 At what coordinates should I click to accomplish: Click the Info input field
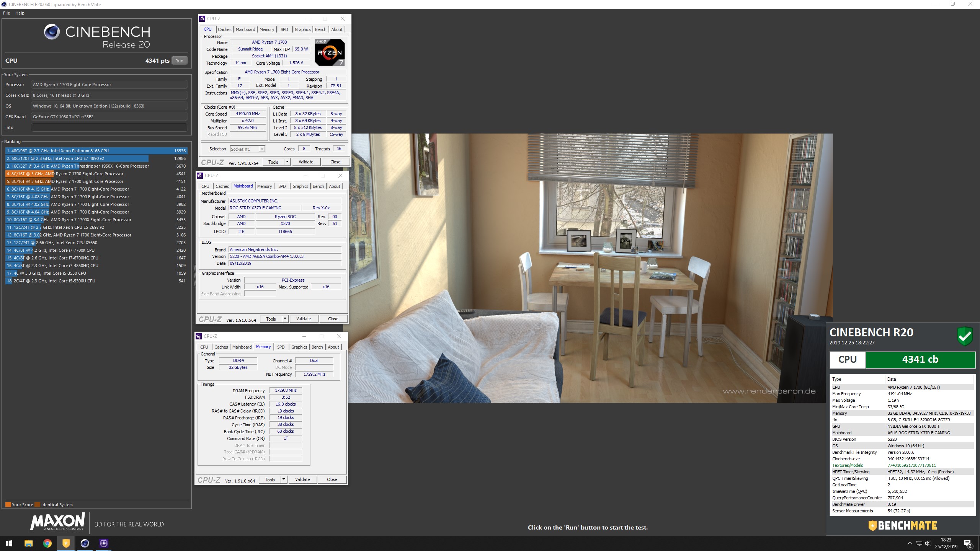(109, 127)
